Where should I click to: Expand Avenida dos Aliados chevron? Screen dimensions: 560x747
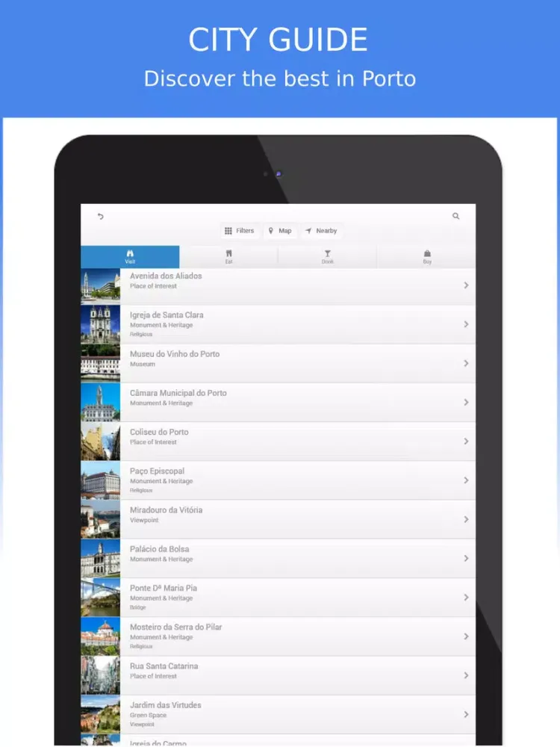[466, 285]
